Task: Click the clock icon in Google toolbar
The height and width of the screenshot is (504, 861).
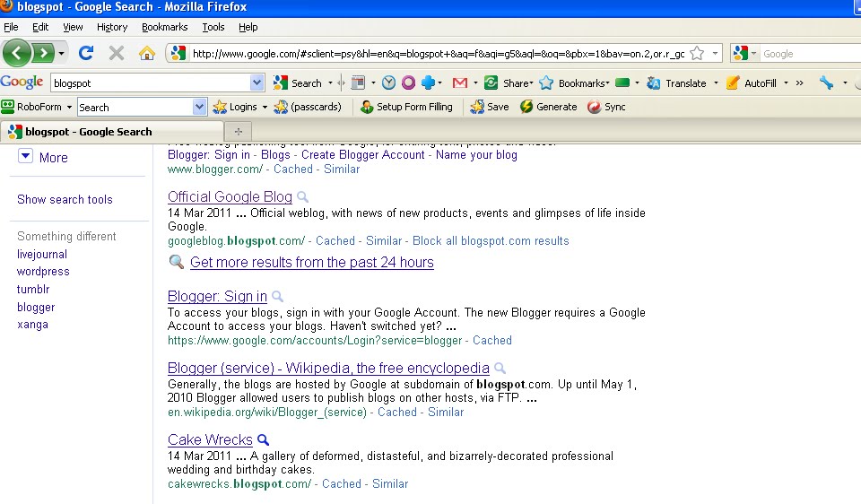Action: (388, 83)
